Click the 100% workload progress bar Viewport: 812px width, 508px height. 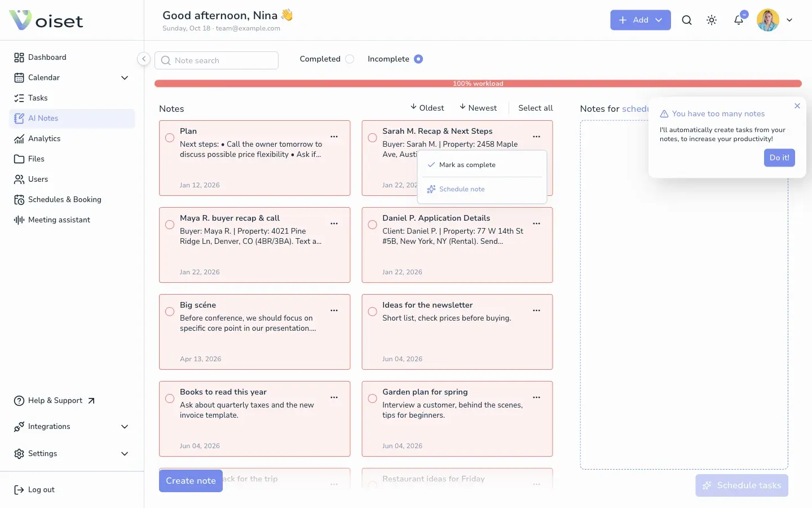tap(478, 84)
